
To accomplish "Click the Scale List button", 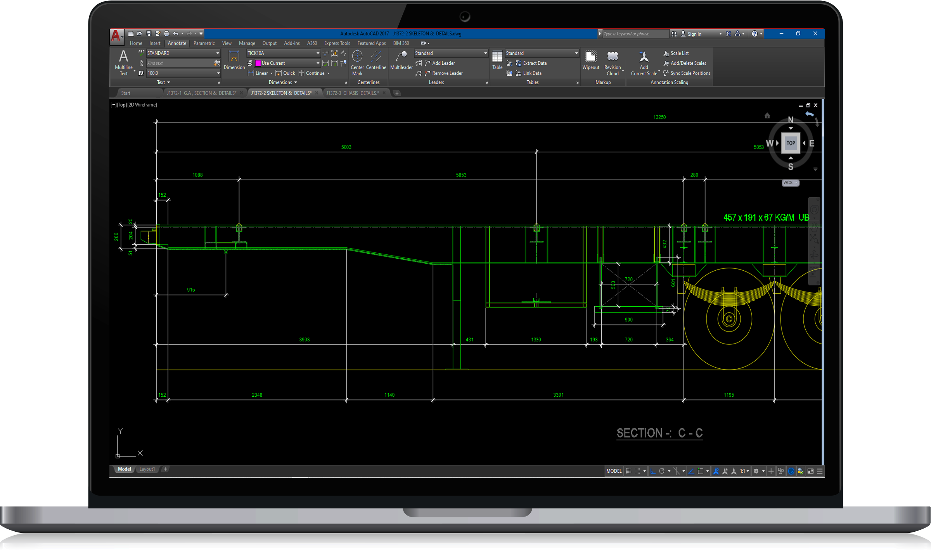I will tap(679, 53).
